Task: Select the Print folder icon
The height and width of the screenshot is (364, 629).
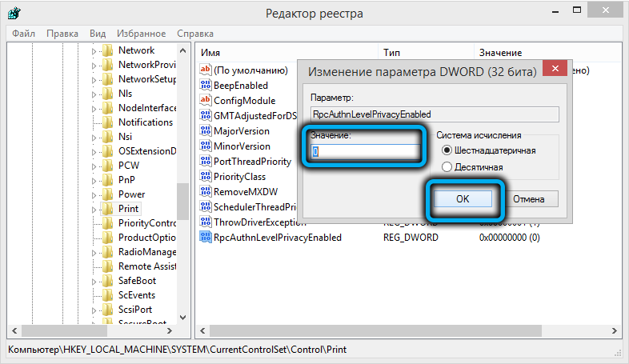Action: 107,210
